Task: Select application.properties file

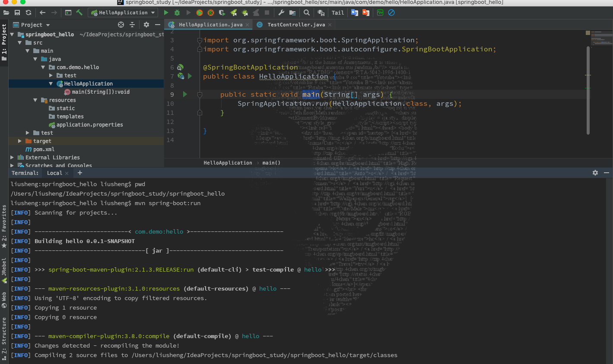Action: [x=89, y=124]
